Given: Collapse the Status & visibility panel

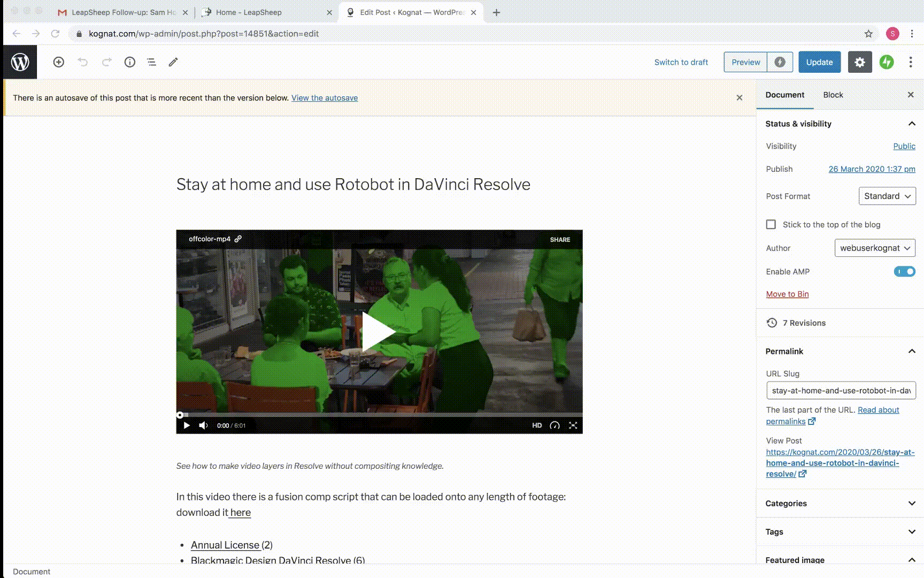Looking at the screenshot, I should point(840,124).
